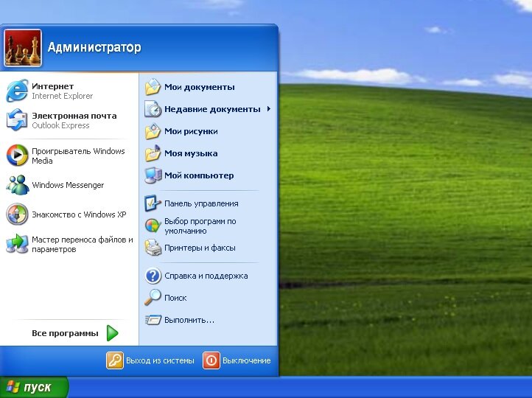Click Моя музыка text label
This screenshot has height=398, width=532.
coord(191,153)
